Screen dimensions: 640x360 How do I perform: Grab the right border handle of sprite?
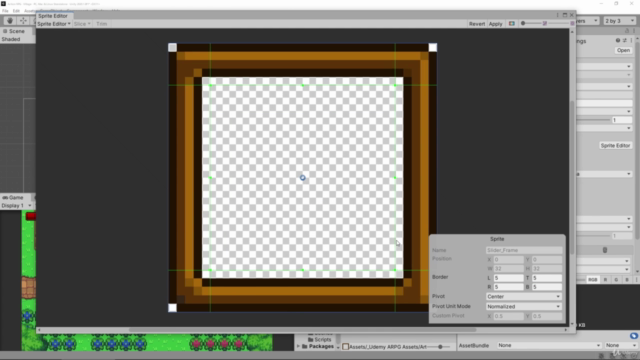tap(395, 178)
